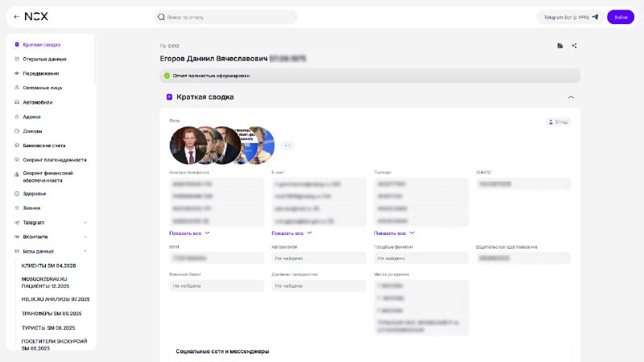The width and height of the screenshot is (644, 362).
Task: Click the Связанные лица people icon
Action: [17, 88]
